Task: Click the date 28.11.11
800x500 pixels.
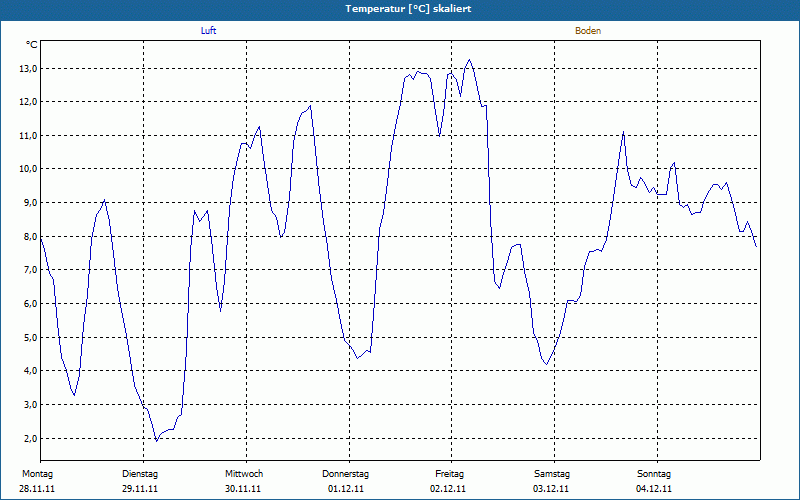Action: [37, 489]
